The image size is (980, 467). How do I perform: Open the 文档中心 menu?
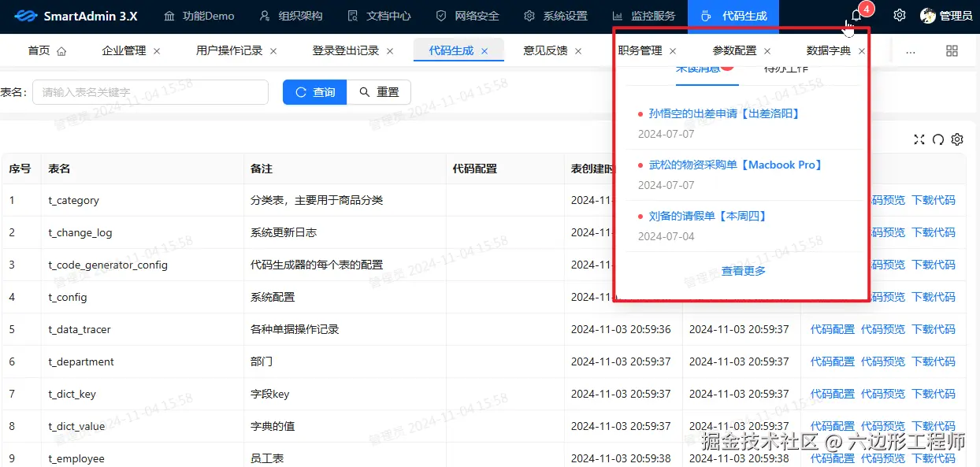point(379,16)
